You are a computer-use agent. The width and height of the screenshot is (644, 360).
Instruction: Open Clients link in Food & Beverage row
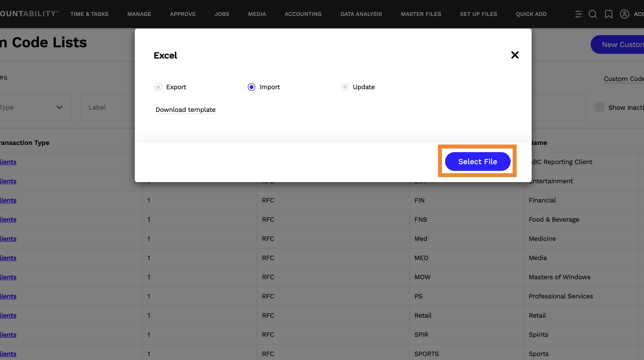click(x=8, y=220)
